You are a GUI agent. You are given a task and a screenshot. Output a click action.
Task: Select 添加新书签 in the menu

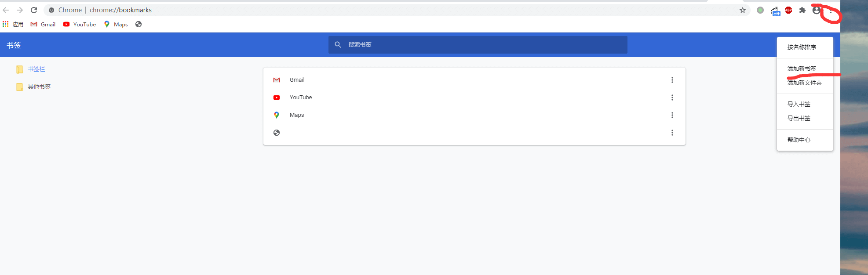pos(802,69)
